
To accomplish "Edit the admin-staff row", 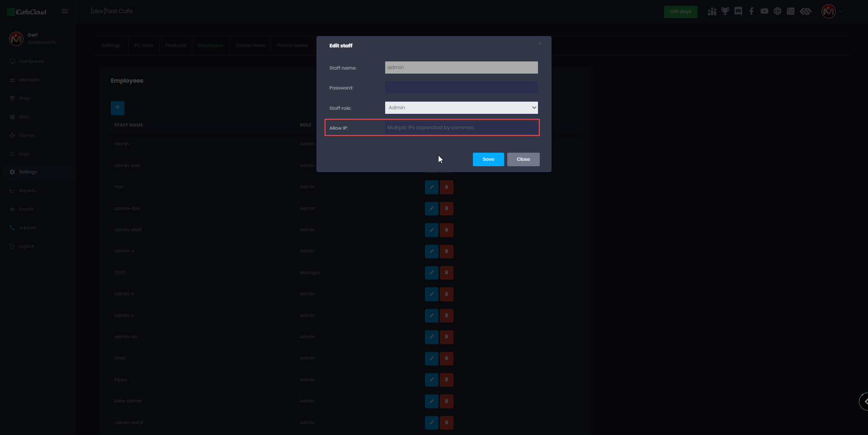I will pyautogui.click(x=432, y=230).
